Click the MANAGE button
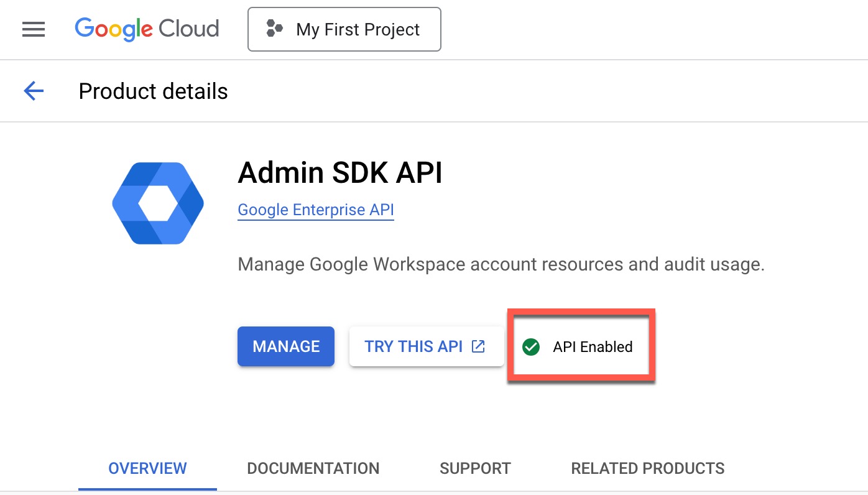Screen dimensions: 868x495 [285, 346]
